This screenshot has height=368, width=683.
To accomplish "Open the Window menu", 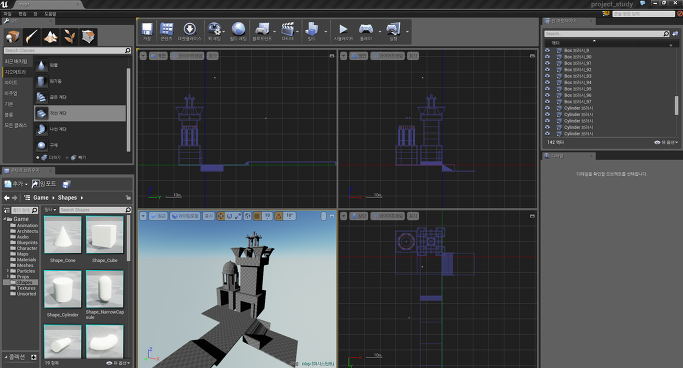I will (x=35, y=14).
